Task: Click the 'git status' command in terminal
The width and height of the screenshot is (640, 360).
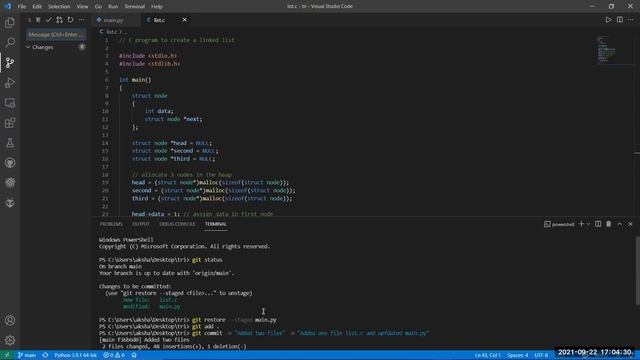Action: coord(207,260)
